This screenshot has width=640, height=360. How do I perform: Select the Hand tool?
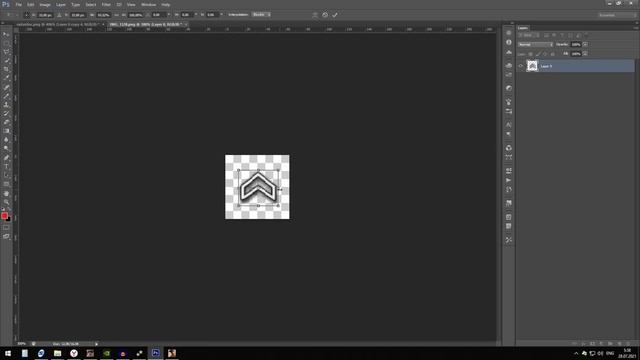coord(6,193)
